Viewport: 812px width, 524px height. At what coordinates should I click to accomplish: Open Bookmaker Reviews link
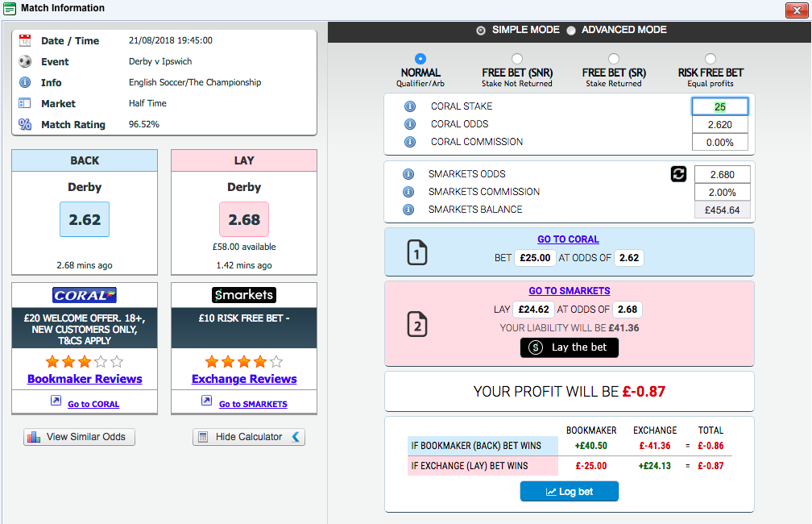(85, 379)
